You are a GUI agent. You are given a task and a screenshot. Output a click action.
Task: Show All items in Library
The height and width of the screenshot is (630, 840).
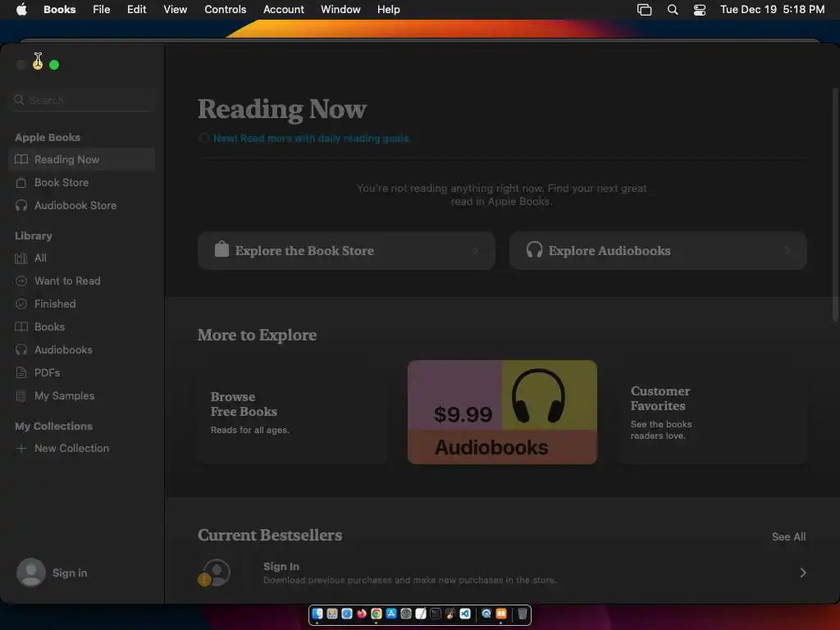coord(81,258)
